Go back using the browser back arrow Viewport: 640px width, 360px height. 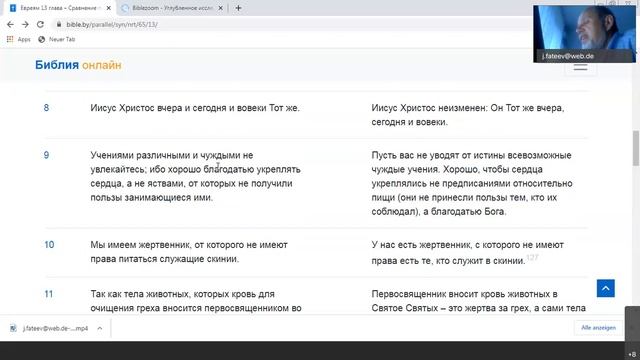[x=10, y=24]
